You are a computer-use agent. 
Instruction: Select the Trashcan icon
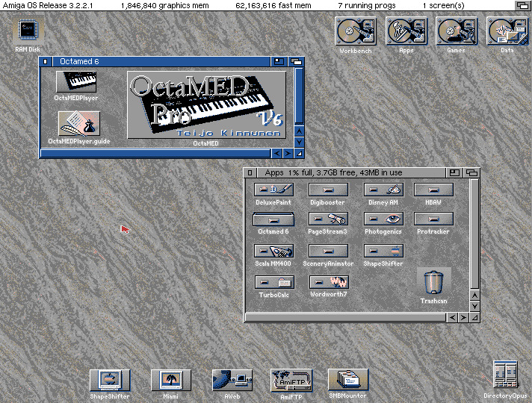pyautogui.click(x=433, y=282)
